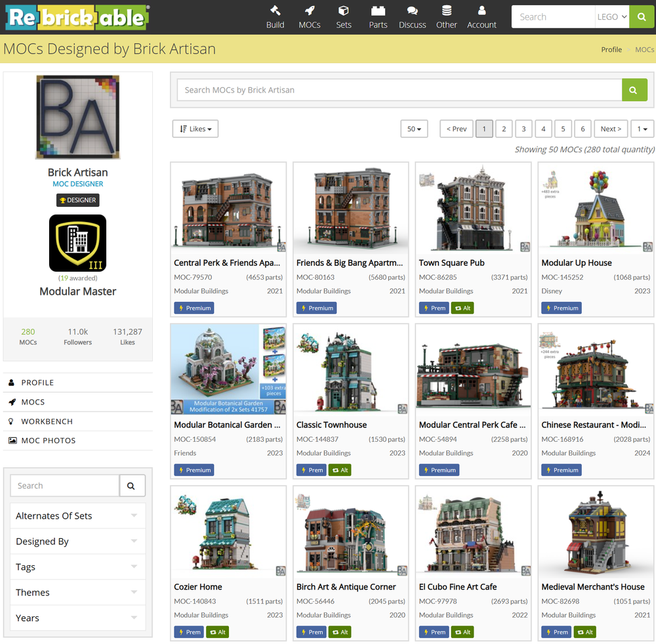Open the MOCs rocket menu
Image resolution: width=656 pixels, height=644 pixels.
pos(309,17)
